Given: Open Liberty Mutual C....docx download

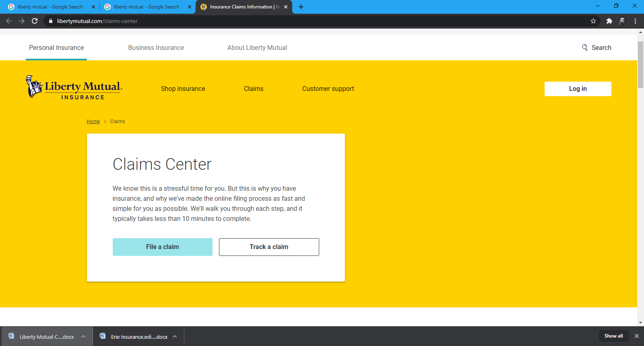Looking at the screenshot, I should tap(47, 337).
